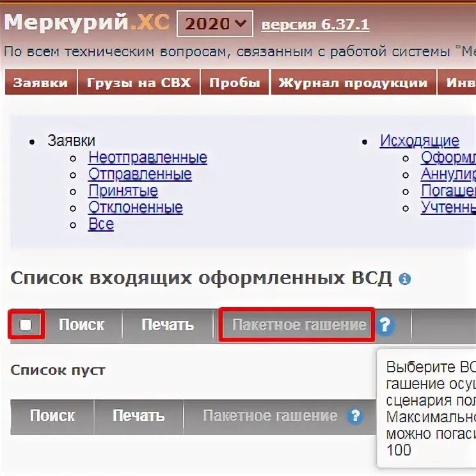476x476 pixels.
Task: Click Печать in the bottom toolbar
Action: tap(138, 416)
